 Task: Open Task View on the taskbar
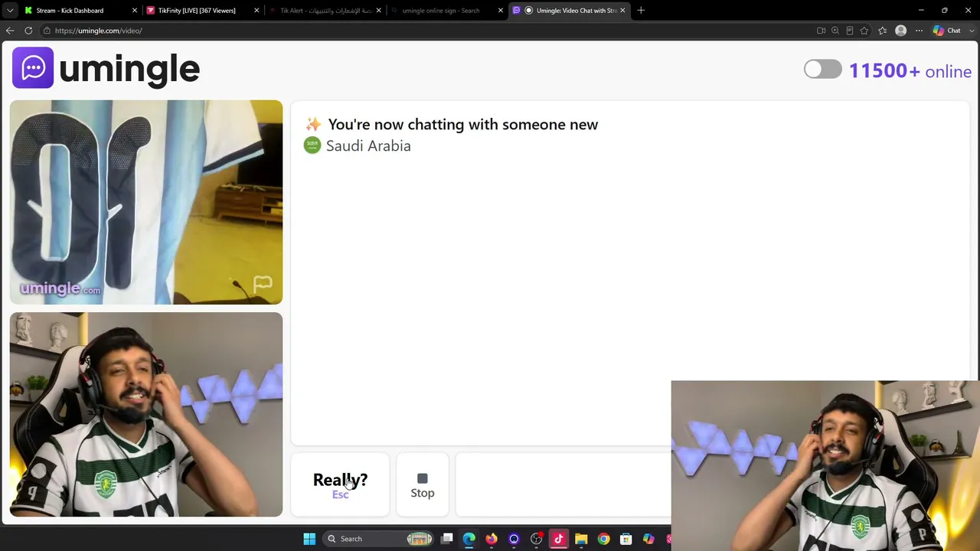coord(447,539)
